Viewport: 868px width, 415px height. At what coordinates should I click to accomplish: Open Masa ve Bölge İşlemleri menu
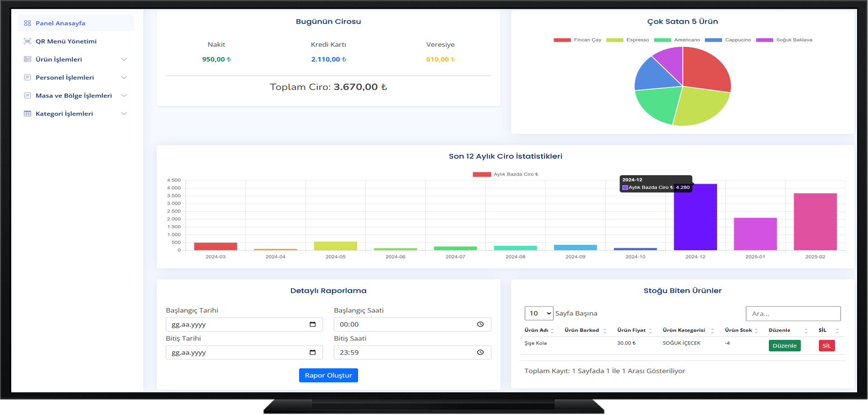tap(73, 96)
